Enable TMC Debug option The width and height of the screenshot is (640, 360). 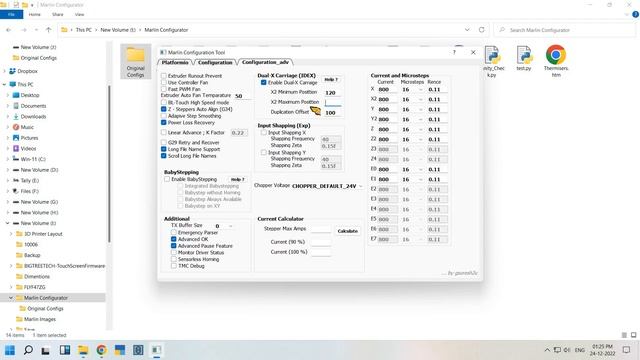pyautogui.click(x=173, y=266)
